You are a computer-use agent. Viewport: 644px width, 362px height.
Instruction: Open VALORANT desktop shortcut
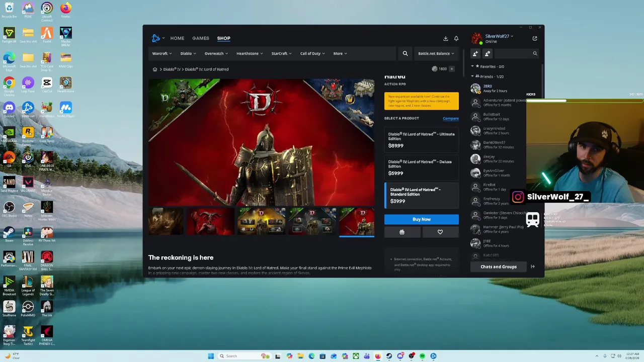pos(28,185)
